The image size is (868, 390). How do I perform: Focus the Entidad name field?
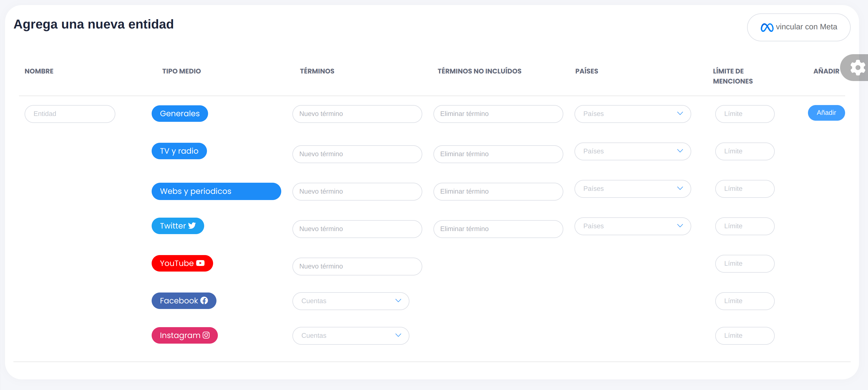pos(70,114)
